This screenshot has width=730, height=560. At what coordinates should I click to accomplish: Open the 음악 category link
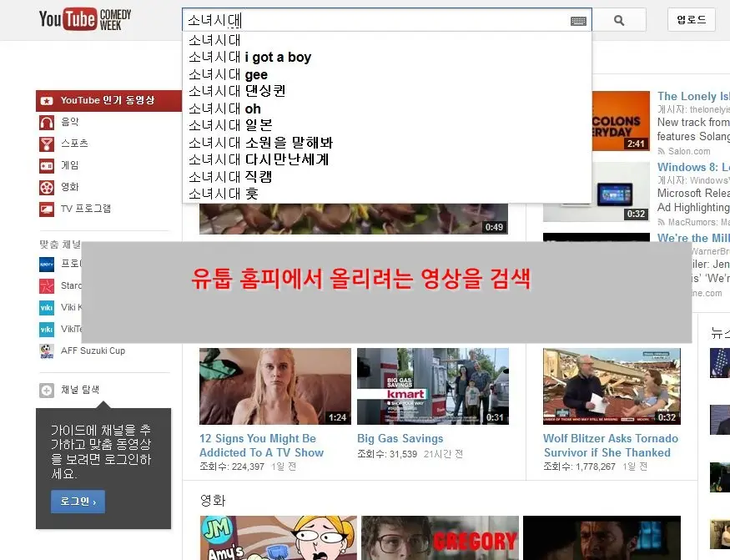pyautogui.click(x=70, y=122)
